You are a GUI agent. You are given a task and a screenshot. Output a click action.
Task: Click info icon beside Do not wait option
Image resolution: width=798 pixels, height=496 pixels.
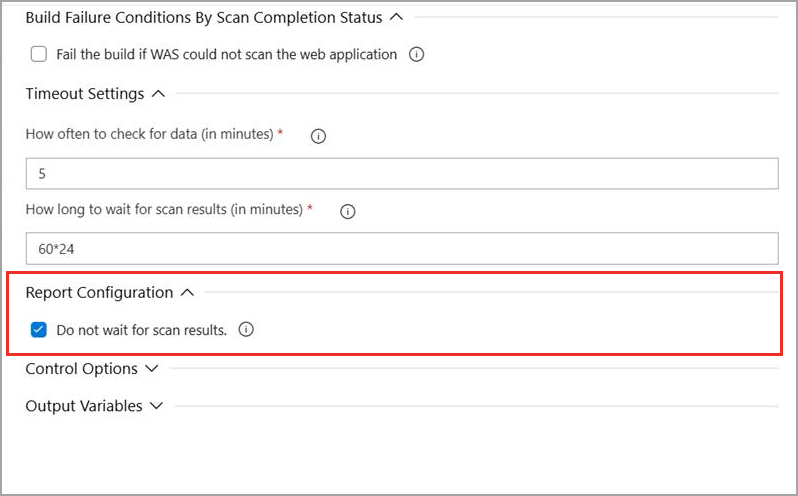pos(247,329)
